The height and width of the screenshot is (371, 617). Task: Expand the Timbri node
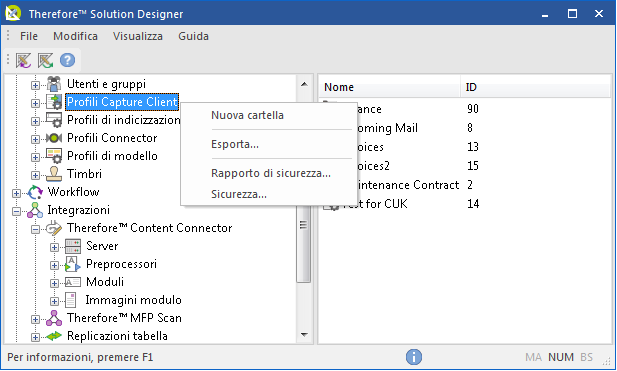[35, 175]
